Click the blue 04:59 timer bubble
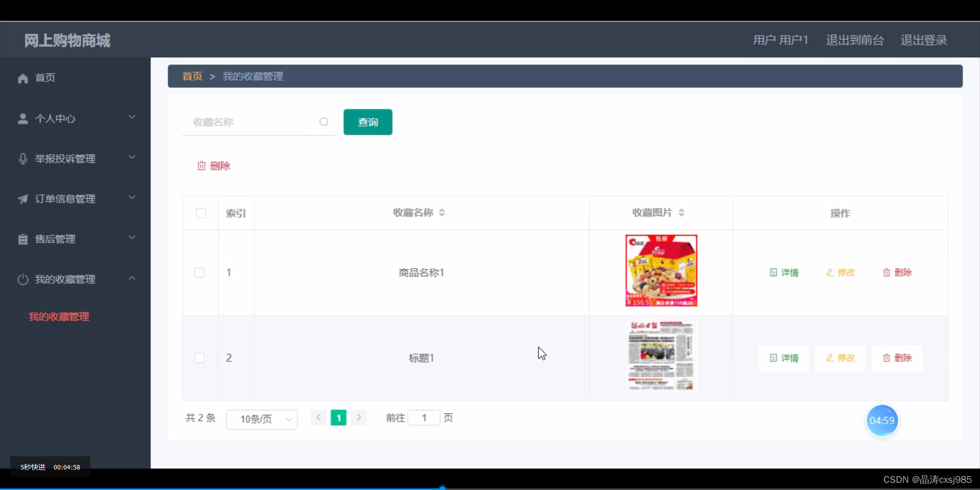Image resolution: width=980 pixels, height=490 pixels. click(x=882, y=421)
